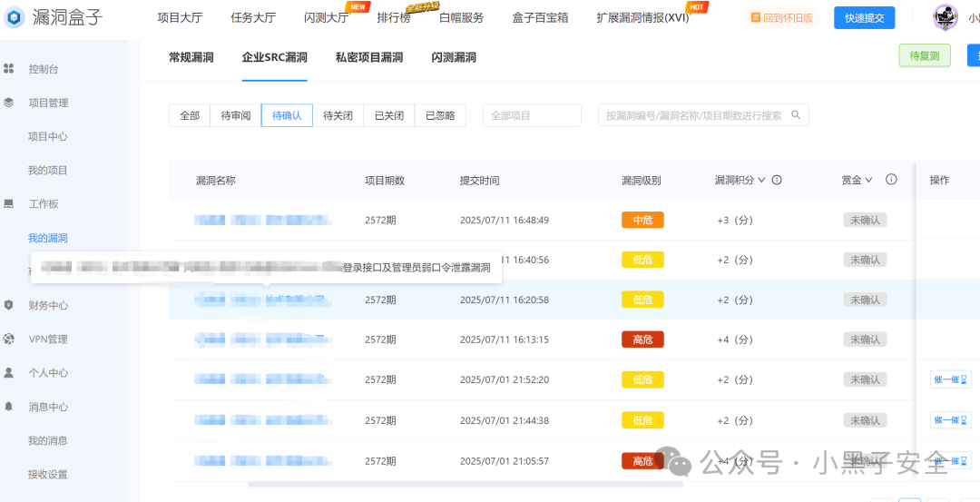Click the 待复测 button
Image resolution: width=980 pixels, height=502 pixels.
925,55
